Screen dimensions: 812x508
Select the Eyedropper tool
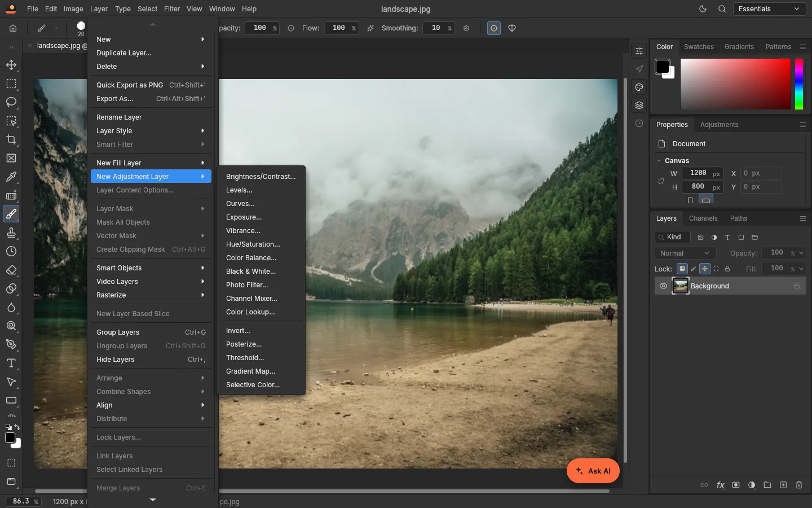pyautogui.click(x=11, y=177)
